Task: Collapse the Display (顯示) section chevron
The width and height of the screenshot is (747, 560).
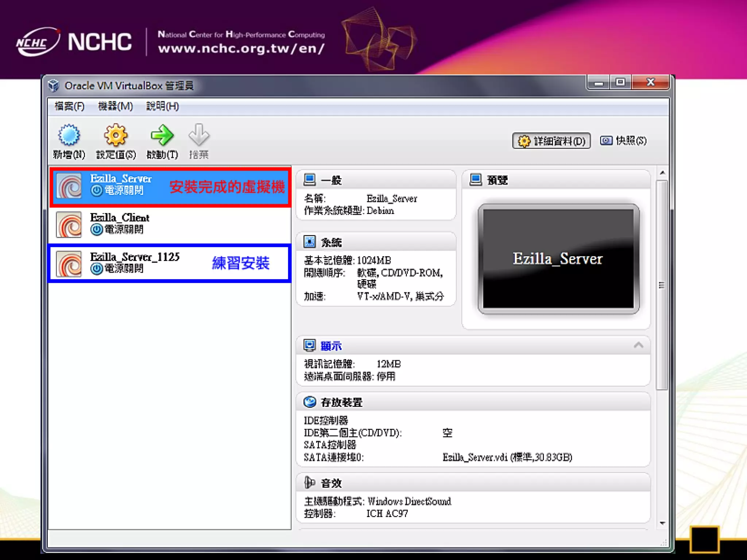Action: (638, 345)
